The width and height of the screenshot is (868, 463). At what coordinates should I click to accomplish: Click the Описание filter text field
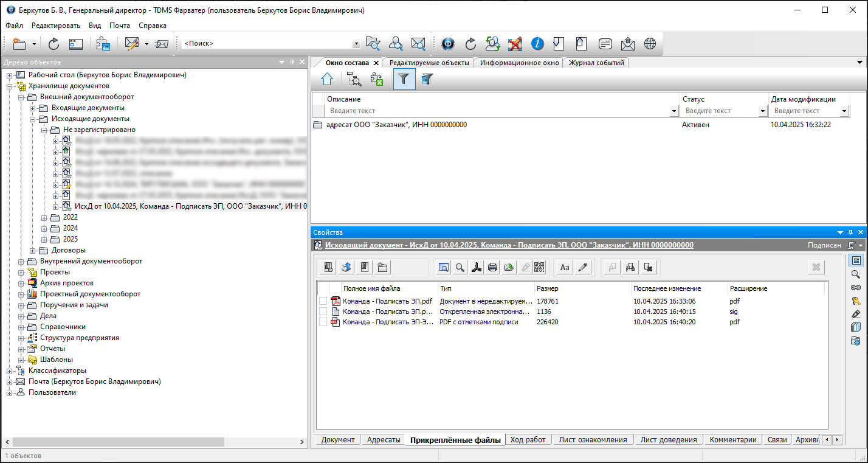click(498, 111)
